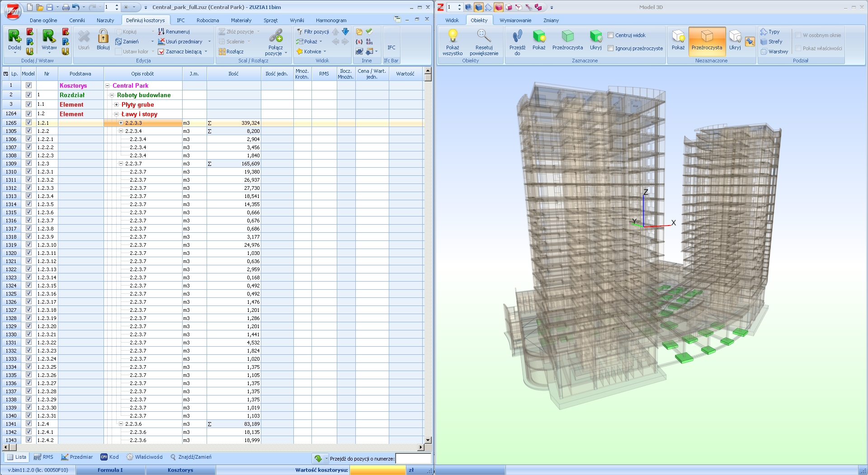Collapse the Ławy i stopy element

click(117, 114)
